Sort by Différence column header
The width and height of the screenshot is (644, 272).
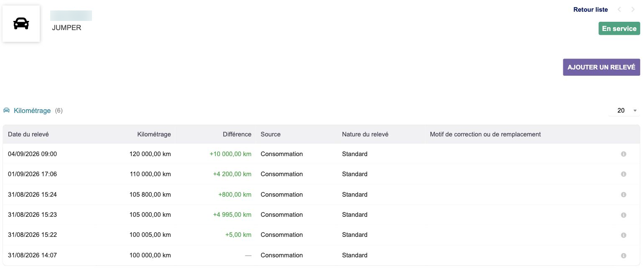[x=237, y=134]
